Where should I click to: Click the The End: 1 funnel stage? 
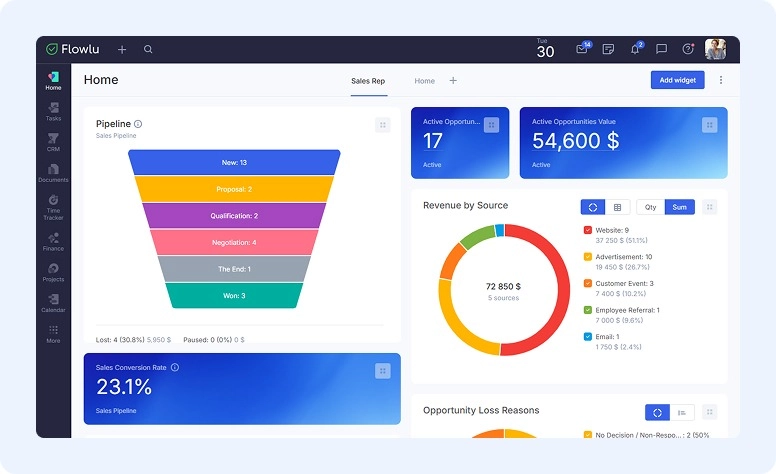click(x=234, y=269)
